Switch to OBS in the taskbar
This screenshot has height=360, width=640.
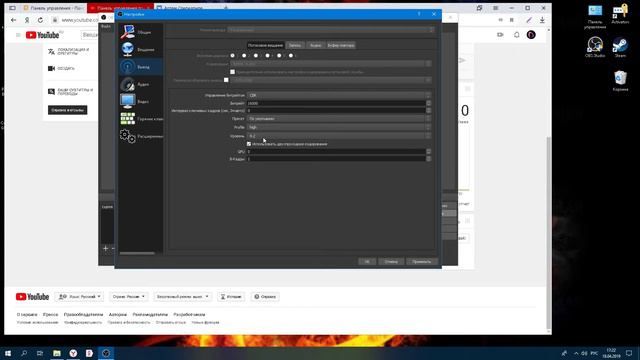tap(106, 353)
